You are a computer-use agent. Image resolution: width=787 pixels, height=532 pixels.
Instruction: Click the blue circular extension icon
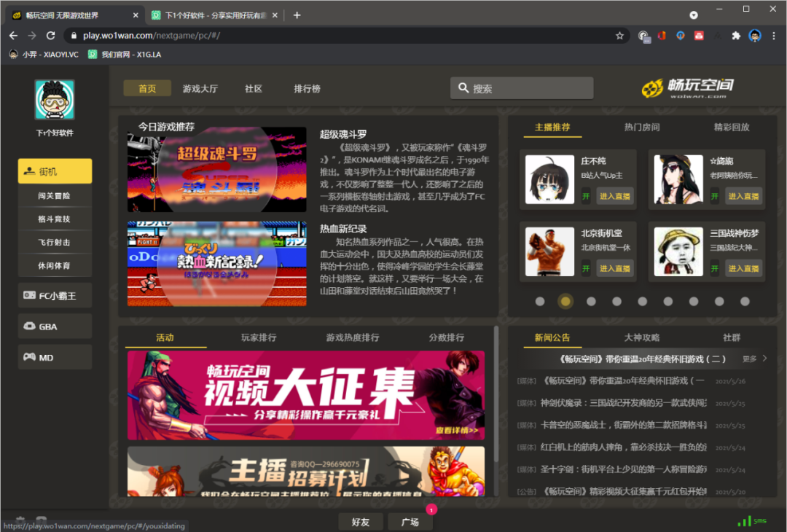point(681,36)
